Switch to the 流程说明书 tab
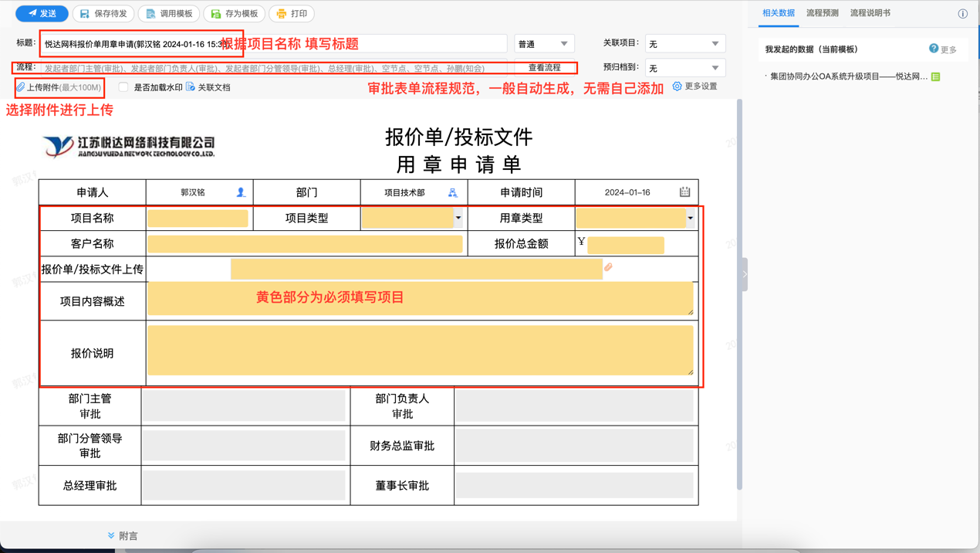980x553 pixels. click(x=870, y=13)
